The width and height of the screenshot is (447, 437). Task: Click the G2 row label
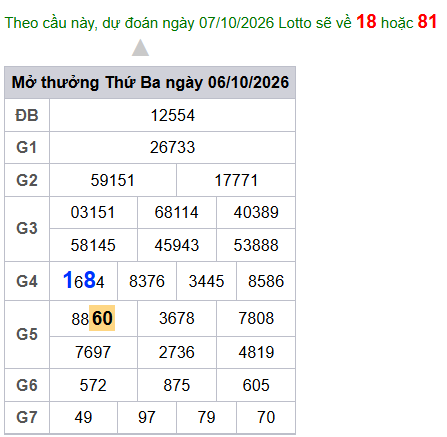pos(27,180)
